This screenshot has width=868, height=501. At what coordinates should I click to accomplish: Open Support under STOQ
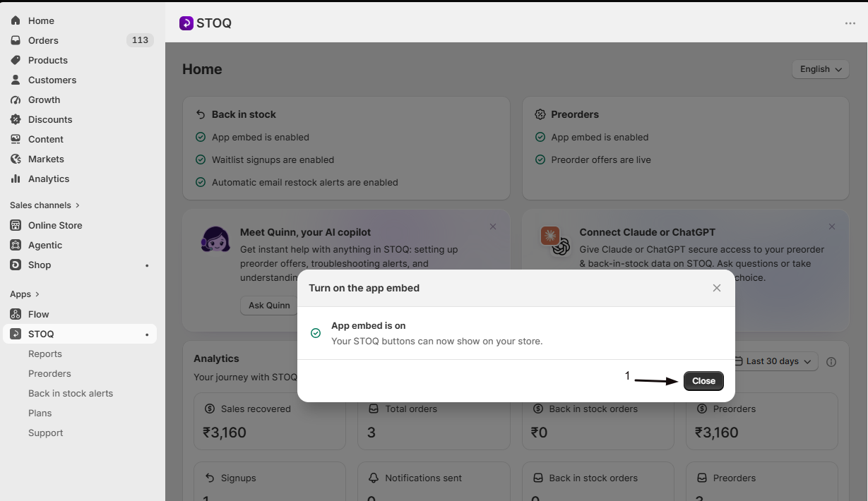(46, 433)
